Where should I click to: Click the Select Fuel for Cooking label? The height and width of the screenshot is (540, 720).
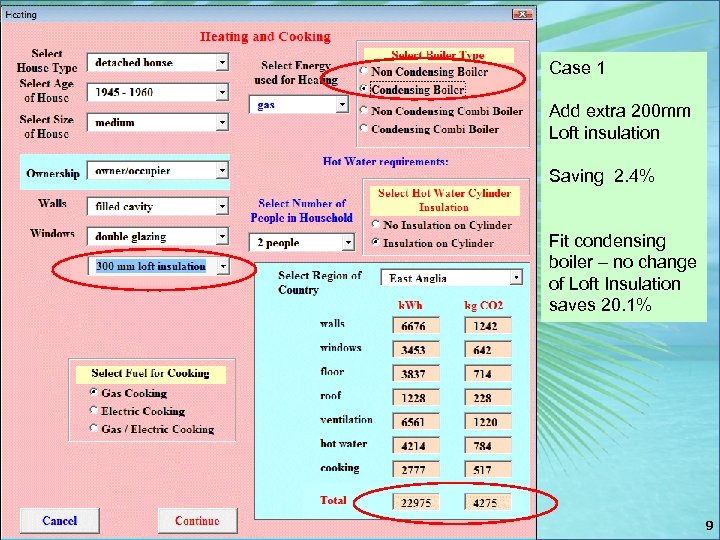click(x=150, y=373)
